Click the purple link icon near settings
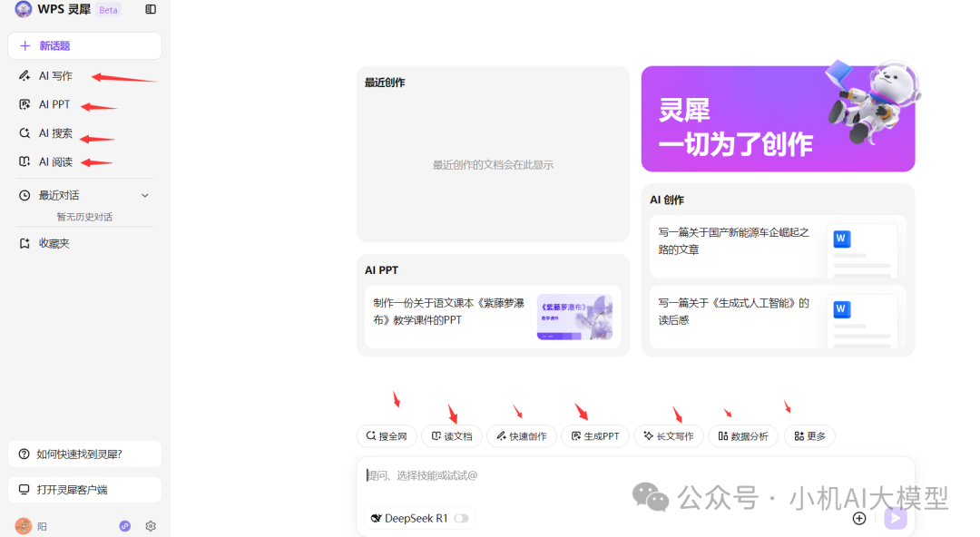This screenshot has height=537, width=980. 125,526
